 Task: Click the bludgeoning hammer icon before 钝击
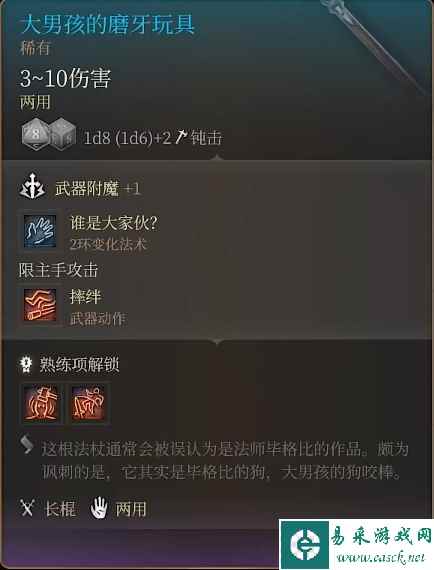click(x=181, y=137)
